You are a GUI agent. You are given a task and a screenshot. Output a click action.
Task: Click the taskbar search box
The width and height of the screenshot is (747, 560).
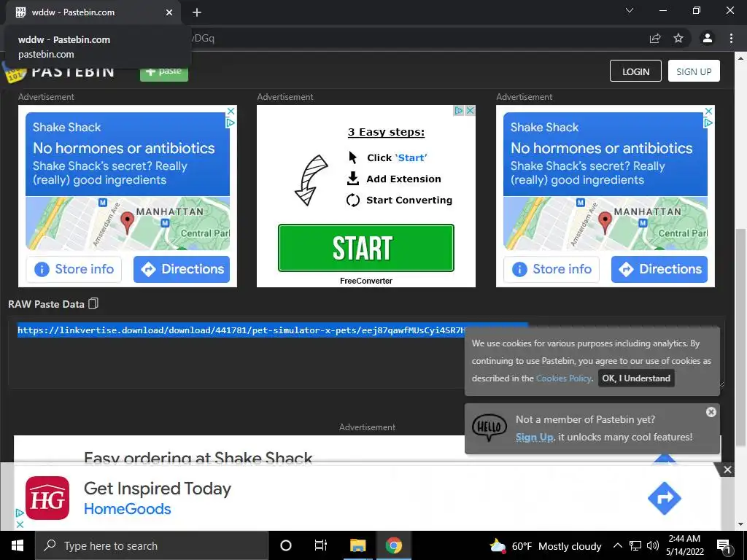(x=152, y=545)
